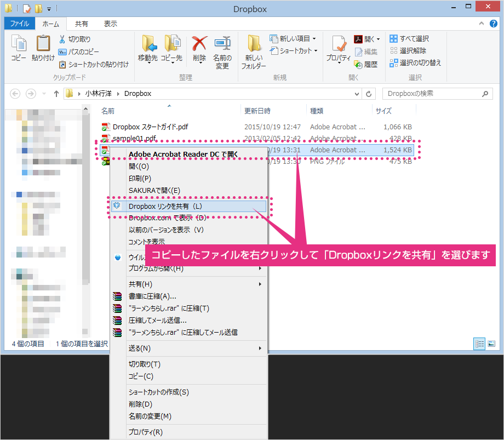Choose Dropbox リンクを共有 (L)
Screen dimensions: 504x440
tap(188, 207)
